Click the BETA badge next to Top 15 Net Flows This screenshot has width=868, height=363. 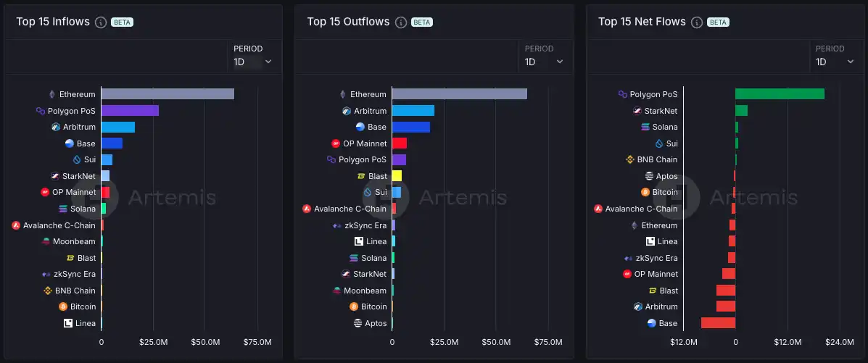click(x=718, y=22)
